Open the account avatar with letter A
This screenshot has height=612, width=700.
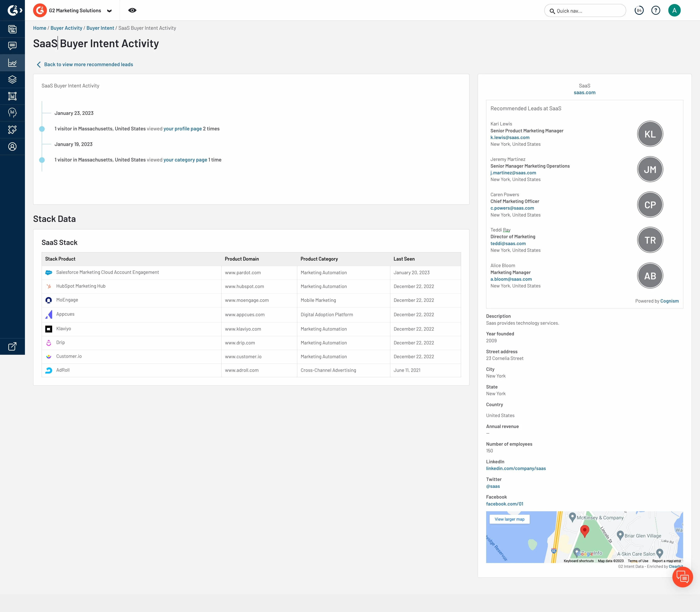674,10
